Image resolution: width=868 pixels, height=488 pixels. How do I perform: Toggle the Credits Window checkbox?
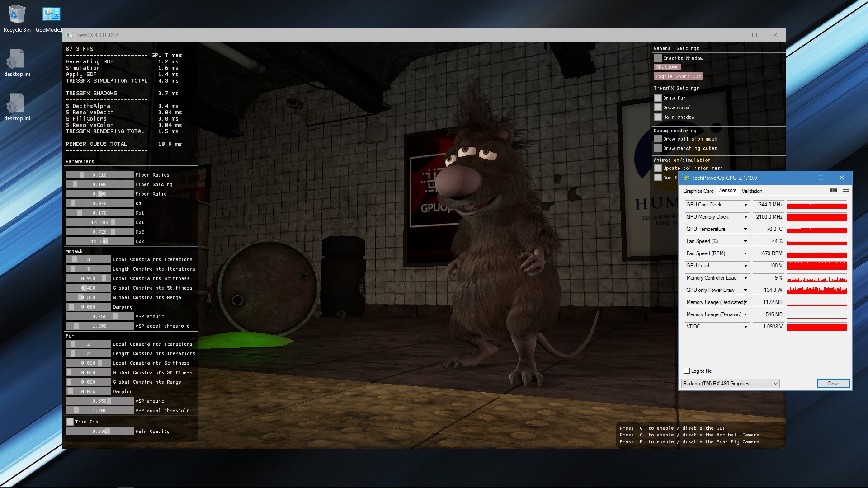tap(658, 58)
